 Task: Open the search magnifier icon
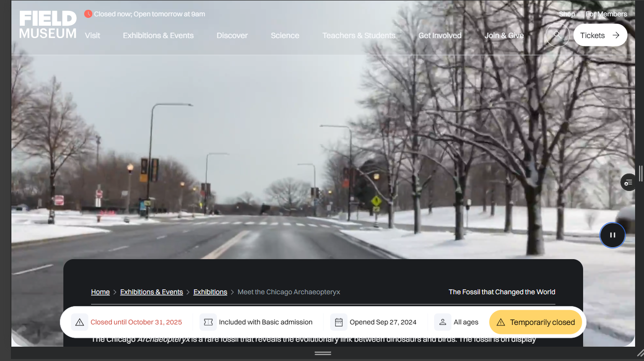pyautogui.click(x=557, y=35)
